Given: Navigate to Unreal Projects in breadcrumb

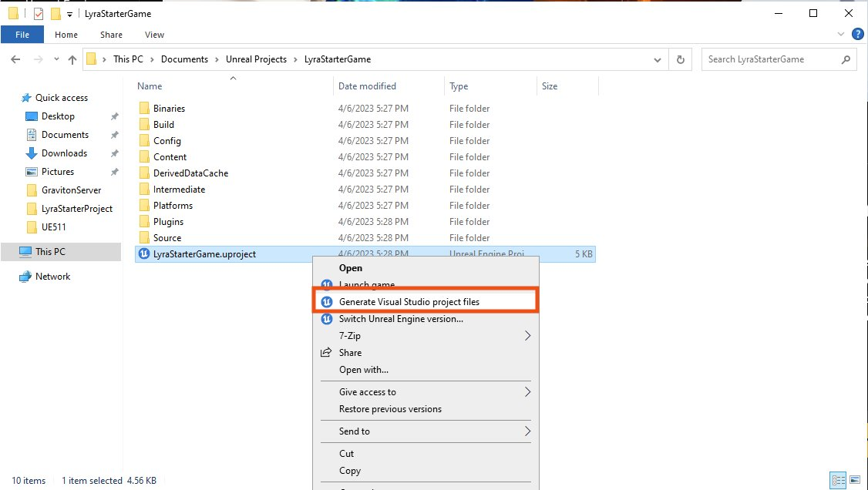Looking at the screenshot, I should click(256, 59).
